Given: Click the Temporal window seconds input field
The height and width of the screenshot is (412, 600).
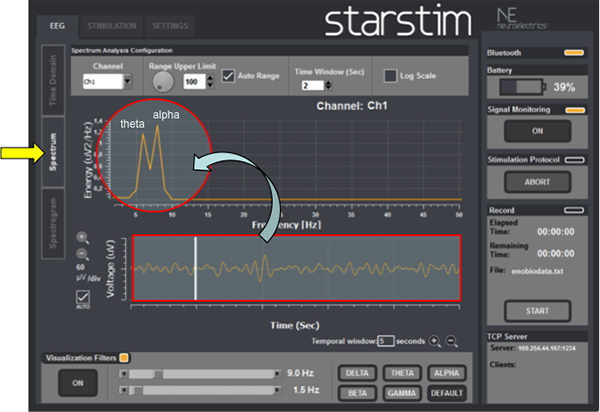Looking at the screenshot, I should point(385,341).
